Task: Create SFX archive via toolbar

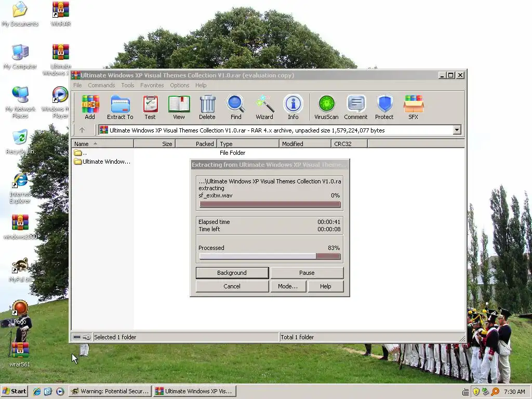Action: pos(413,107)
